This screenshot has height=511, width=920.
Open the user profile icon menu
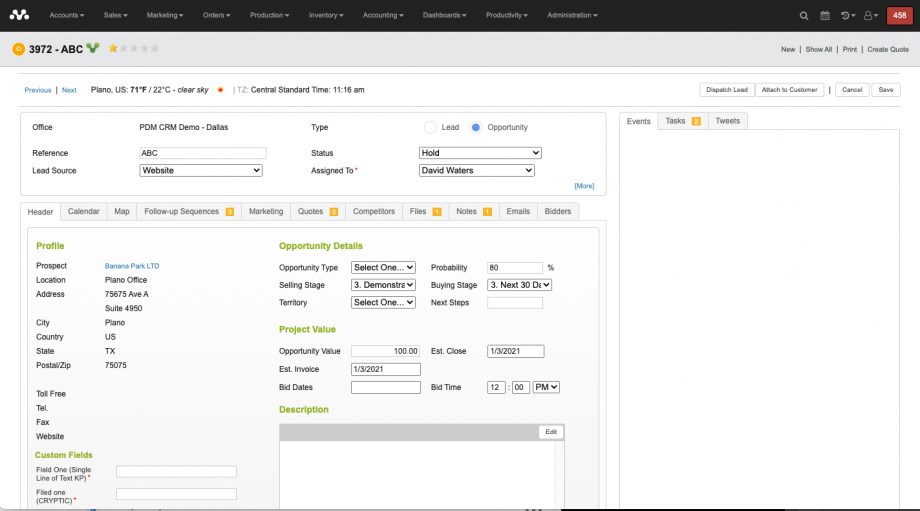869,16
